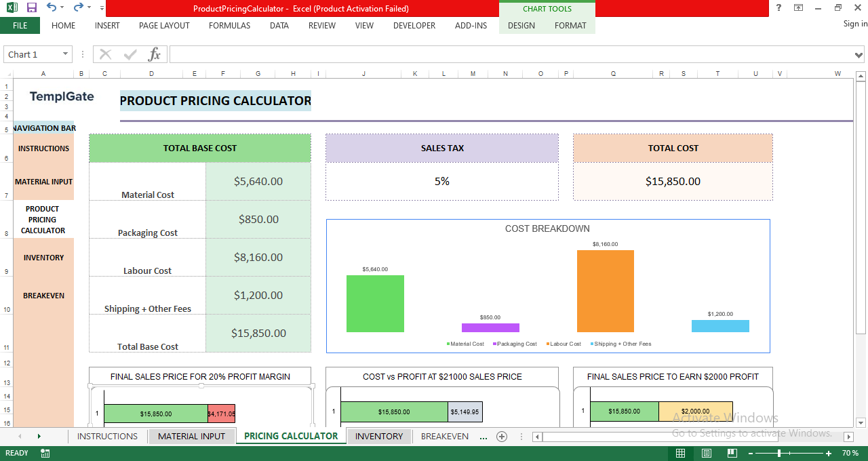This screenshot has width=868, height=461.
Task: Open Ribbon Display Options icon
Action: 799,8
